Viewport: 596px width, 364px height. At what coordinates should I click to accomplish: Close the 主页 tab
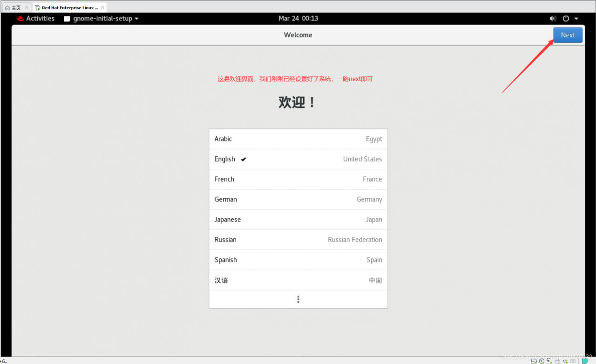coord(27,8)
